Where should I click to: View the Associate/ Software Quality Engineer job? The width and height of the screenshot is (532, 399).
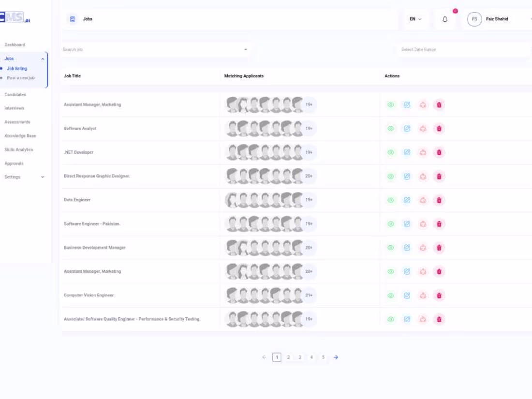point(390,319)
